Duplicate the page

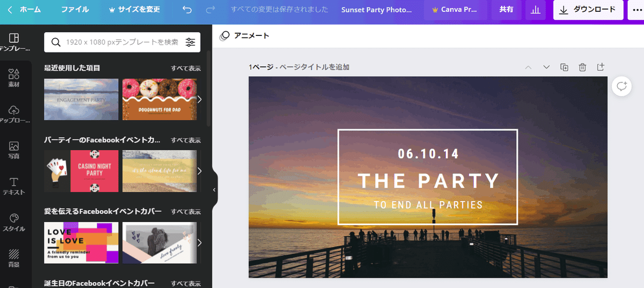click(x=565, y=67)
